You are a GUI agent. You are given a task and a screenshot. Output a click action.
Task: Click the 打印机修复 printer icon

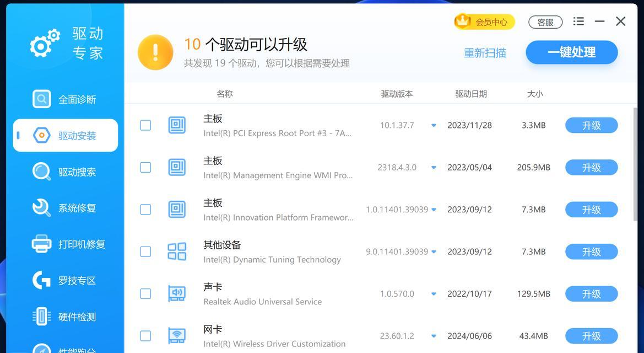41,244
